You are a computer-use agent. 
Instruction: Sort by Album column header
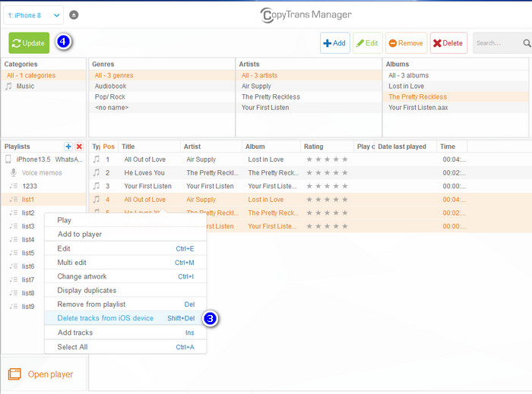pyautogui.click(x=271, y=147)
